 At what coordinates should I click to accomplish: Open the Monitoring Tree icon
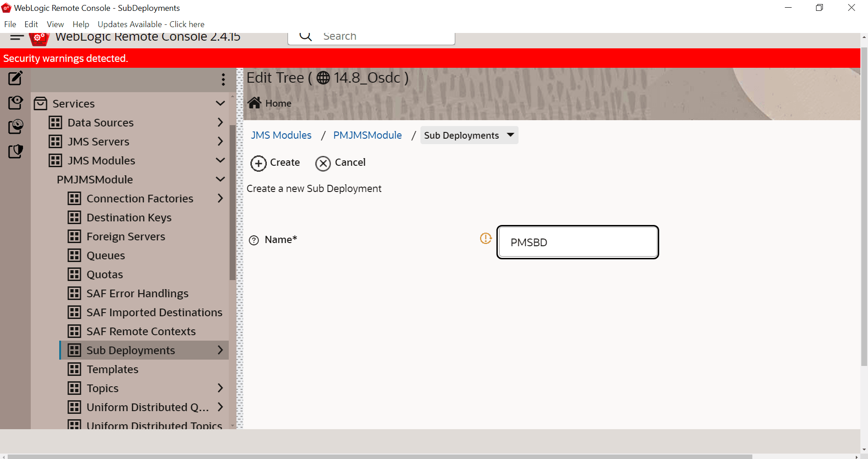pos(15,126)
